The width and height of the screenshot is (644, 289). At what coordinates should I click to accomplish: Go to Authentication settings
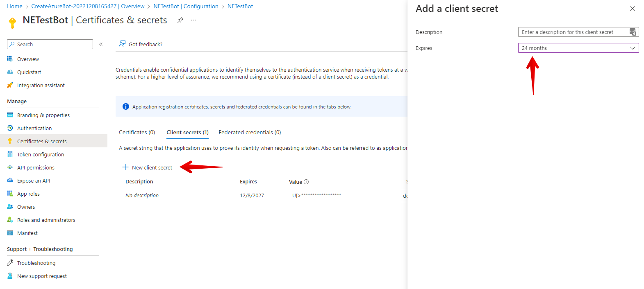(34, 128)
